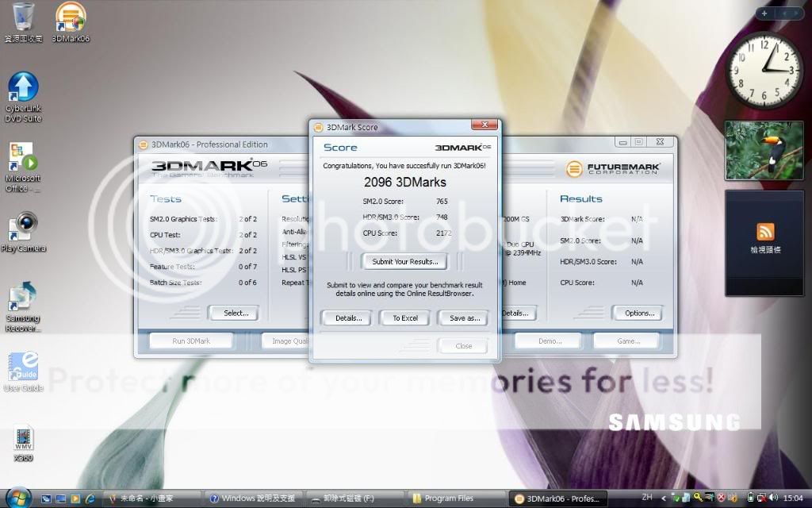Click To Excel button
This screenshot has height=508, width=812.
405,317
